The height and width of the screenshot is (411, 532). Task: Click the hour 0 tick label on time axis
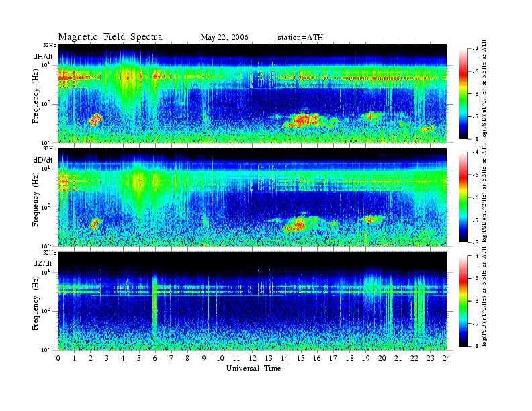pyautogui.click(x=58, y=358)
